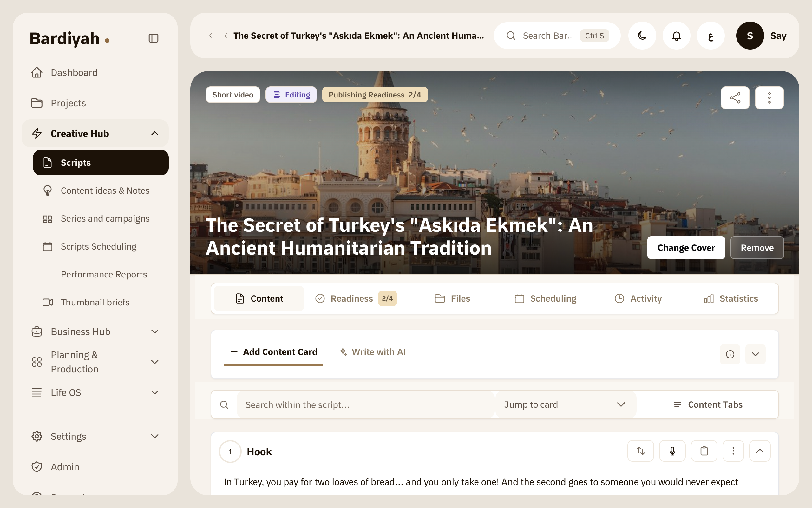This screenshot has width=812, height=508.
Task: Switch to the Statistics tab
Action: [731, 298]
